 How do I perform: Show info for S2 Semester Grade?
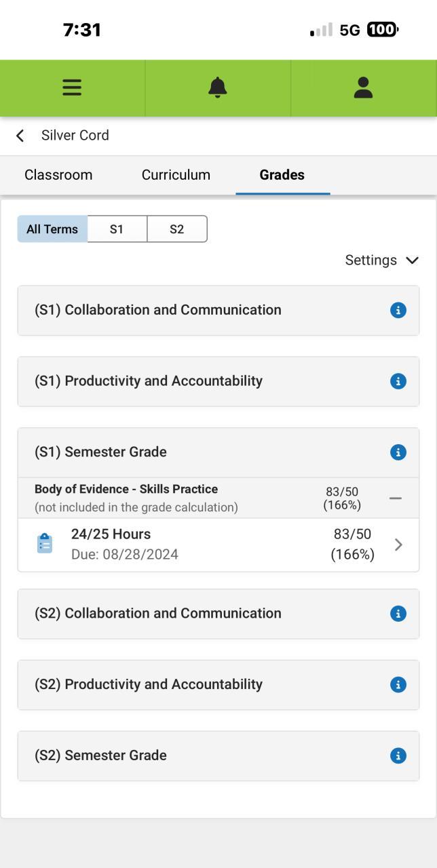pyautogui.click(x=398, y=755)
